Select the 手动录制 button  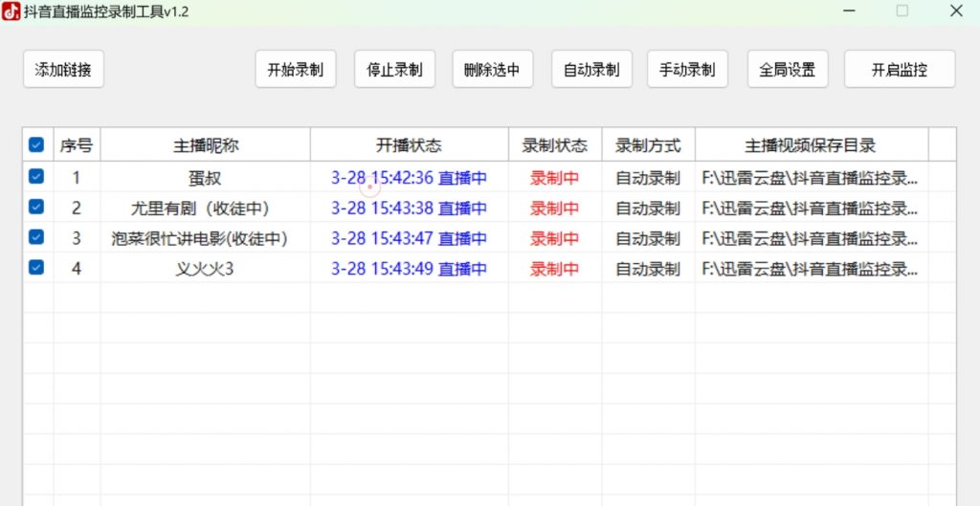[x=687, y=70]
